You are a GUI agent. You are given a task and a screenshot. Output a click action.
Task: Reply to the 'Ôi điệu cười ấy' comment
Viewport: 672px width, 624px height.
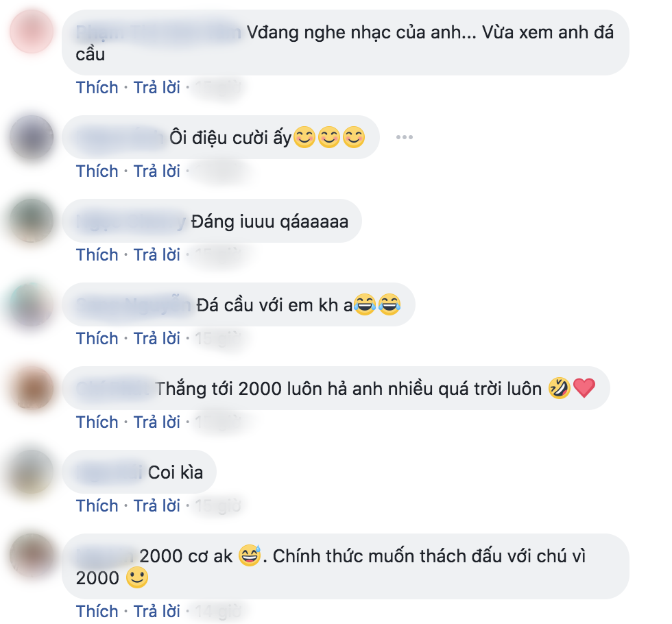point(157,171)
